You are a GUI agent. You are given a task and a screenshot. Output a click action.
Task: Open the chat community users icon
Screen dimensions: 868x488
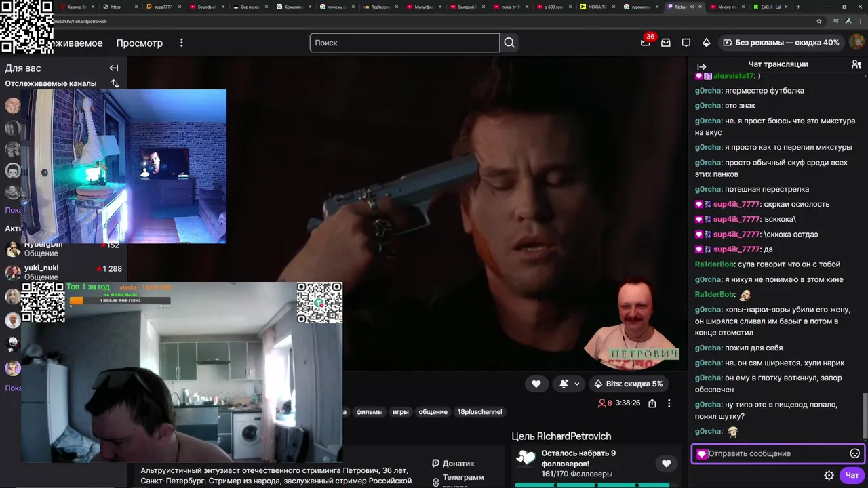(856, 64)
